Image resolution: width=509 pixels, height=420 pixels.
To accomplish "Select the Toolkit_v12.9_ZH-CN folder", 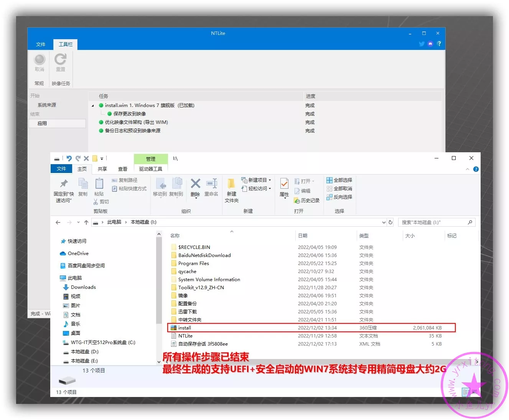I will [201, 288].
